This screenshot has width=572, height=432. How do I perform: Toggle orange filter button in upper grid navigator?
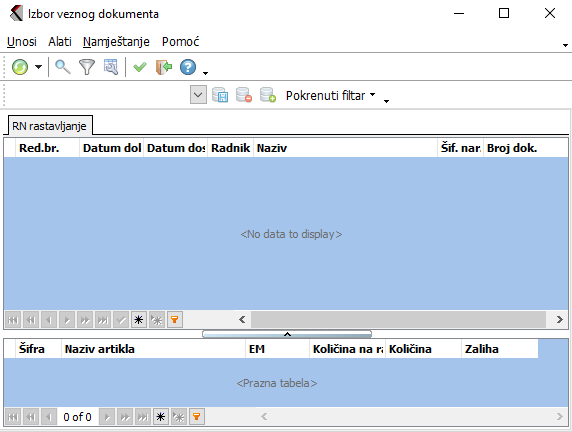tap(175, 320)
